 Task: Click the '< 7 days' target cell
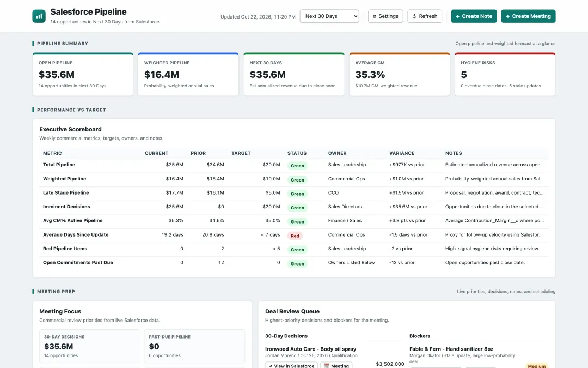pyautogui.click(x=271, y=234)
